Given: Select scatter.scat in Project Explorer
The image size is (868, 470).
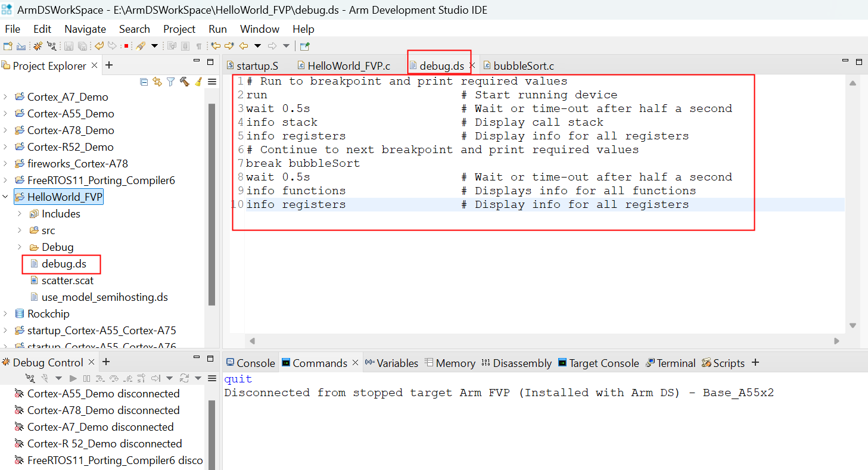Looking at the screenshot, I should tap(67, 281).
